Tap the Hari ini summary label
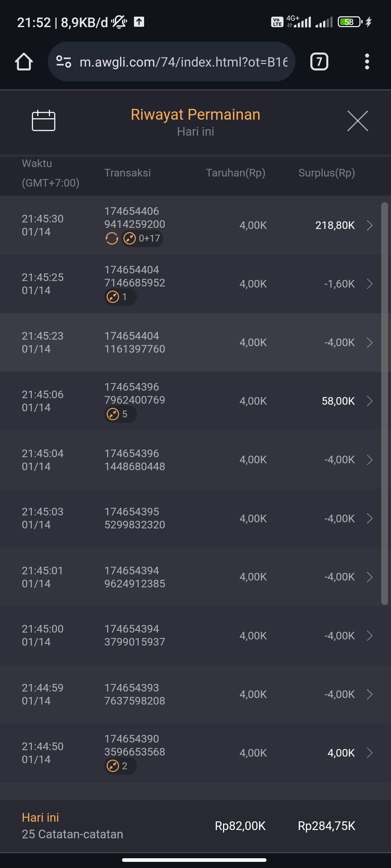The width and height of the screenshot is (391, 868). [x=40, y=818]
